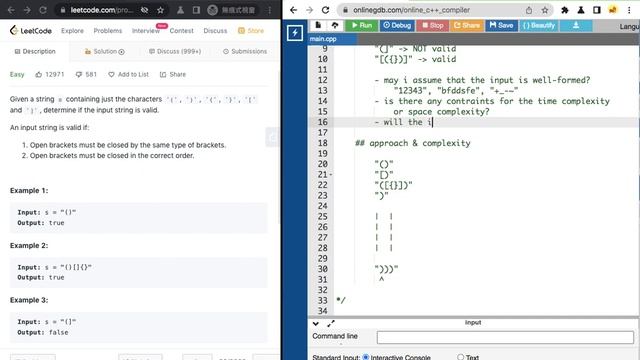
Task: Click the onlinegdb.com address bar
Action: 411,10
